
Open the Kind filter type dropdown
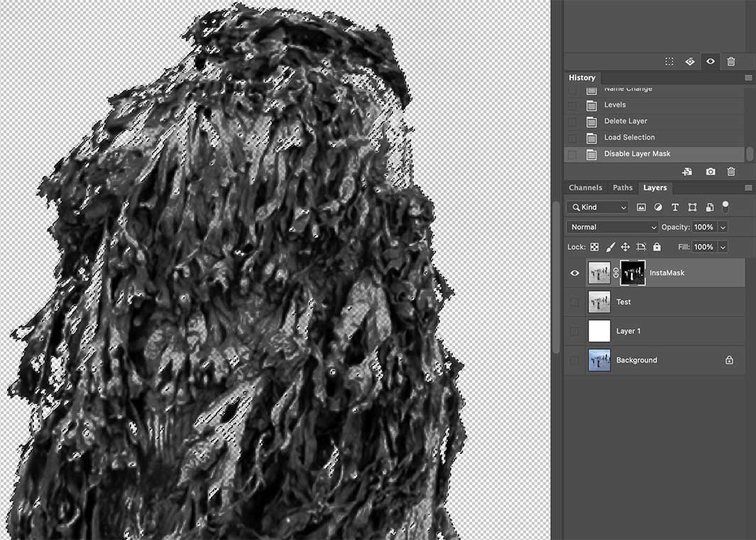pyautogui.click(x=598, y=207)
